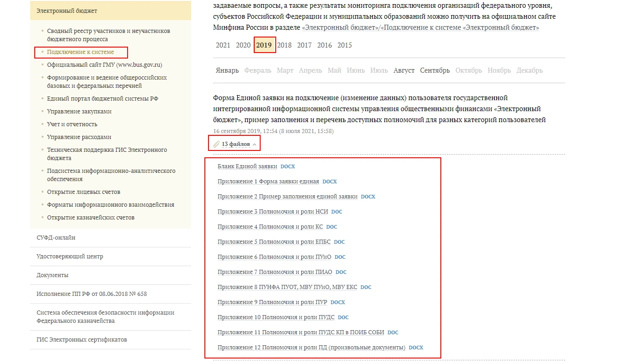This screenshot has width=637, height=364.
Task: Open Подсистема информационно-аналитического обеспечения
Action: [x=111, y=175]
